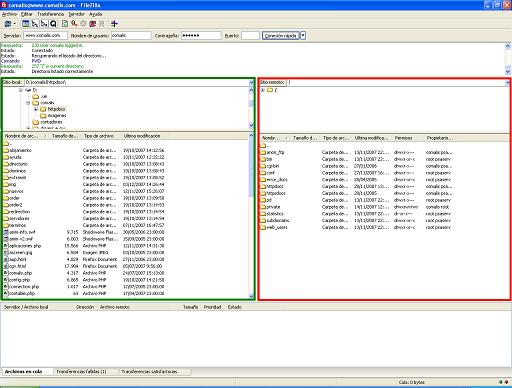The image size is (512, 388).
Task: Click the cgv.html file icon
Action: 6,266
